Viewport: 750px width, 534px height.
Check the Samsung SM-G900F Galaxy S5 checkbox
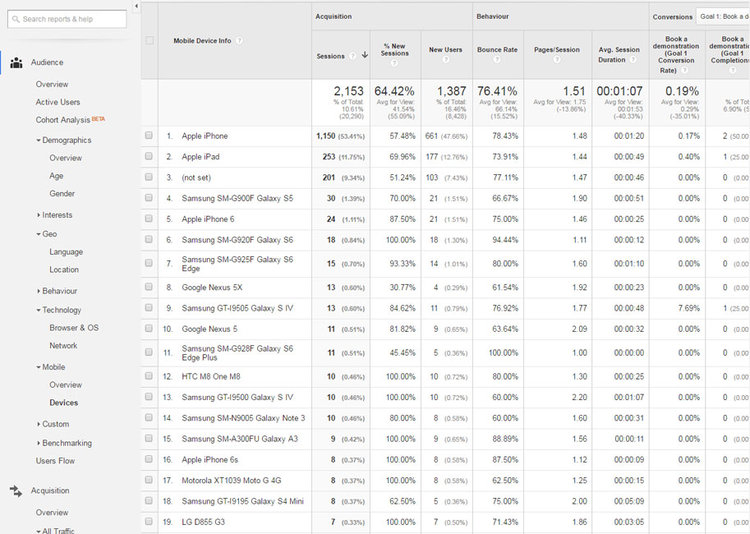(x=149, y=198)
